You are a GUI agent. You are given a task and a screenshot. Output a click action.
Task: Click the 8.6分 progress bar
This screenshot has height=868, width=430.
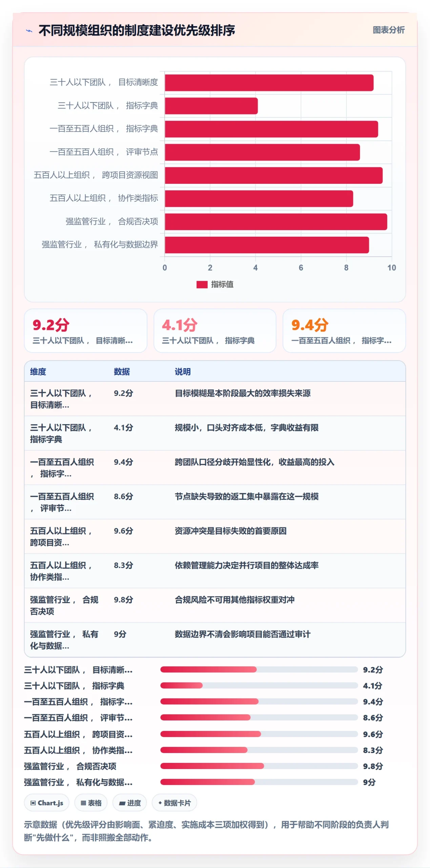259,717
